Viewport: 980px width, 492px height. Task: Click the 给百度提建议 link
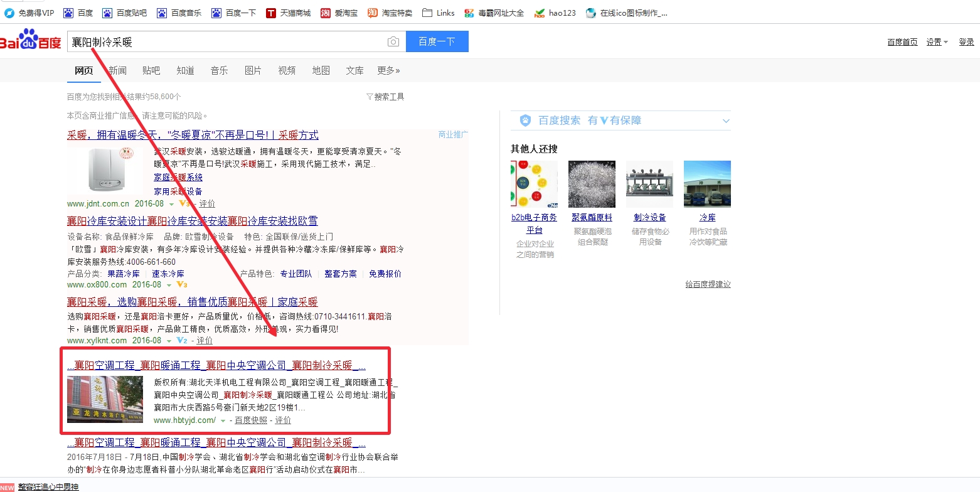tap(708, 284)
